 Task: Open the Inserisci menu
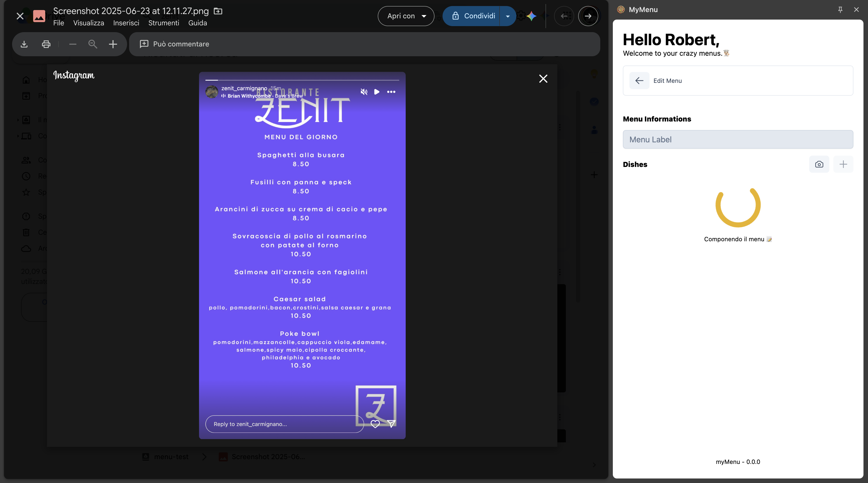tap(126, 23)
